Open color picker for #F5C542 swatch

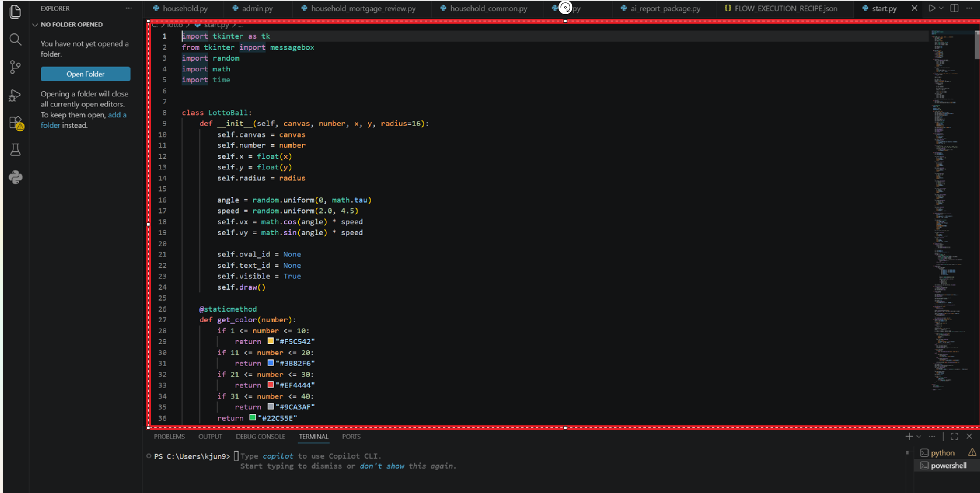pyautogui.click(x=271, y=341)
